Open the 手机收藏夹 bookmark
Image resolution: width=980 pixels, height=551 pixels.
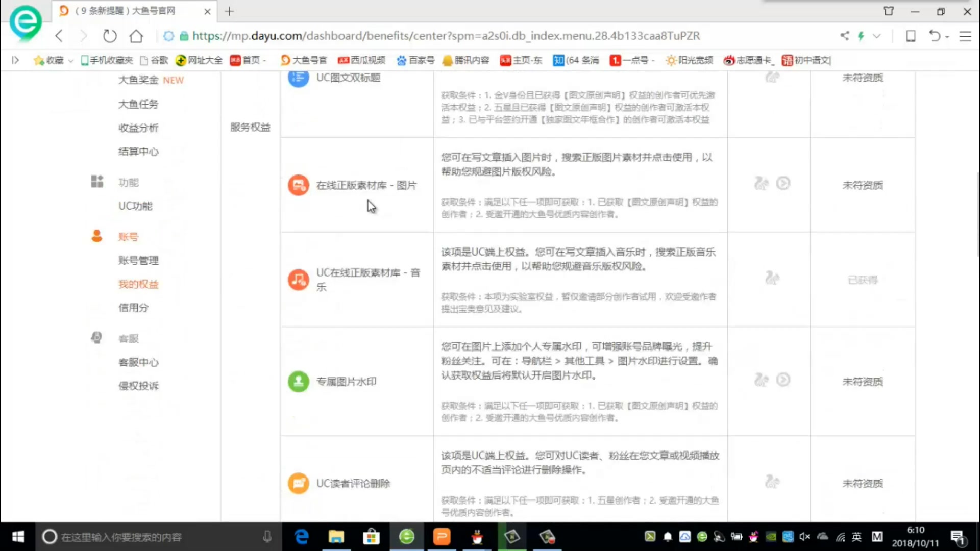pos(107,60)
